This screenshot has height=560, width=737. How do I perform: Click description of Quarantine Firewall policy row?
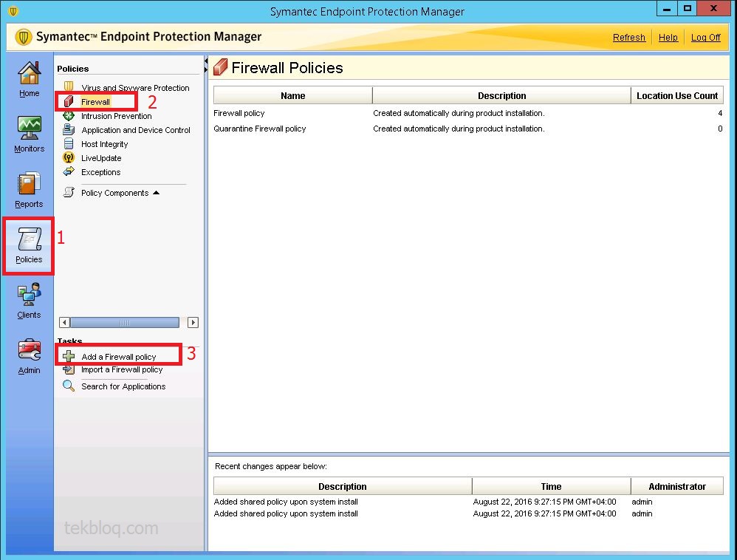[x=459, y=129]
